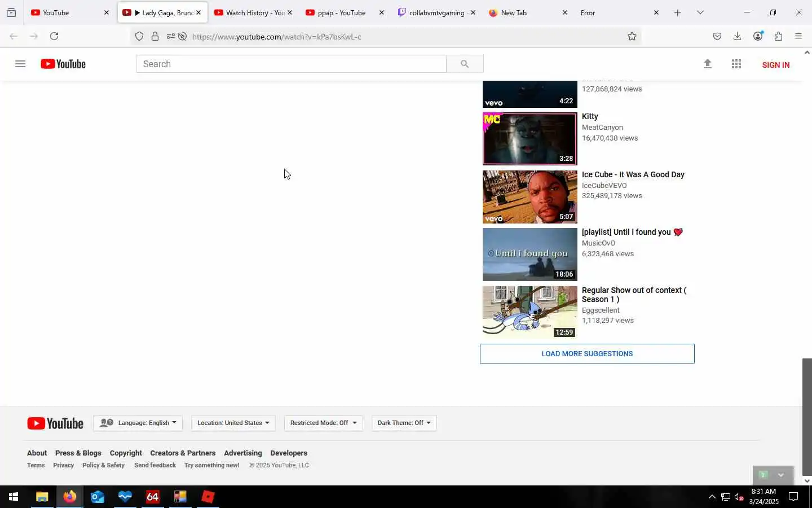Image resolution: width=812 pixels, height=508 pixels.
Task: Open the Send feedback footer link
Action: point(155,466)
